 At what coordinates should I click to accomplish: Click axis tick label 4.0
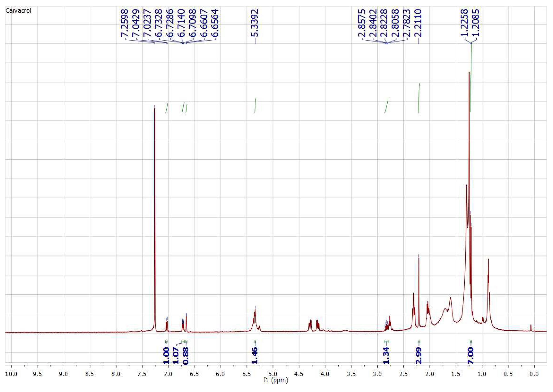pyautogui.click(x=325, y=374)
